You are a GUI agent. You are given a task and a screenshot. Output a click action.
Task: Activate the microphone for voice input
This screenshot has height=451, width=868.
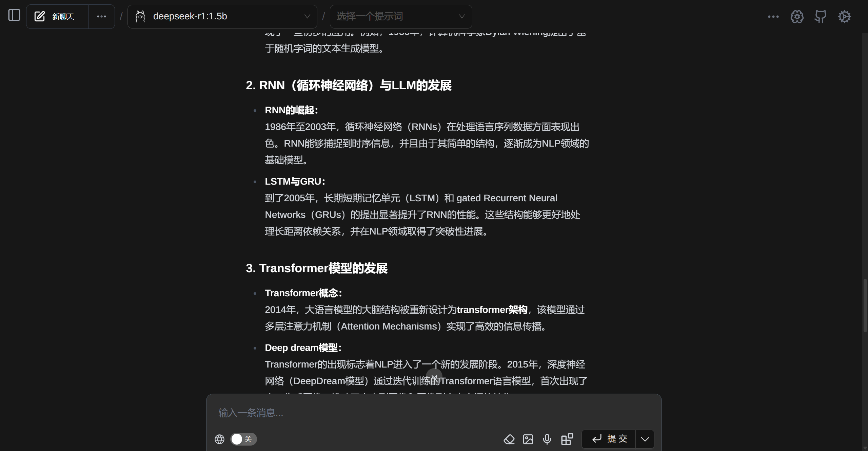coord(547,439)
